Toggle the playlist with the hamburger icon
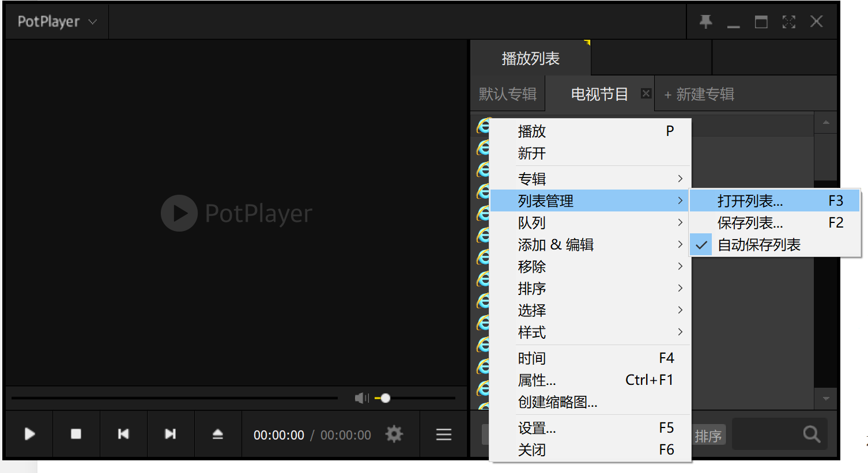Image resolution: width=868 pixels, height=473 pixels. (x=444, y=434)
